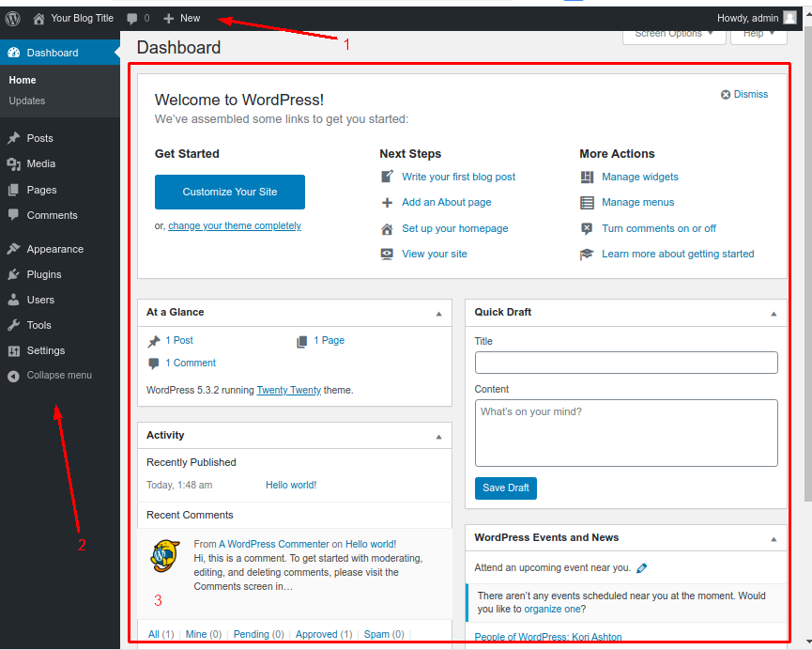
Task: Expand the Help dropdown tab
Action: [758, 36]
